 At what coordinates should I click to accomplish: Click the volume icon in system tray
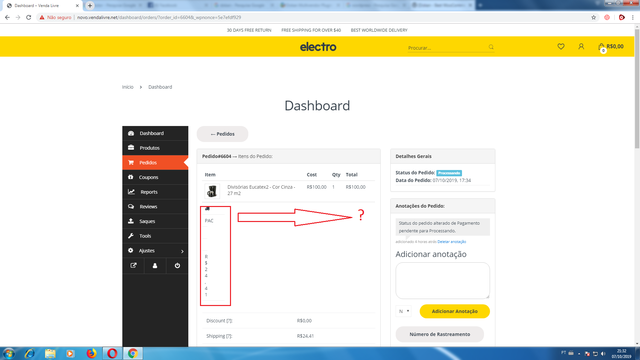[603, 354]
